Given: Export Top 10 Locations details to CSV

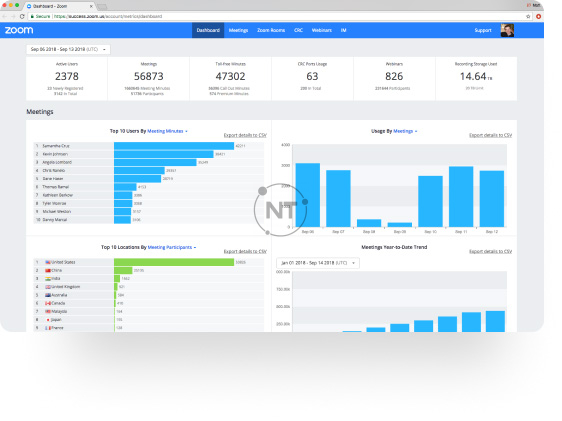Looking at the screenshot, I should [245, 252].
